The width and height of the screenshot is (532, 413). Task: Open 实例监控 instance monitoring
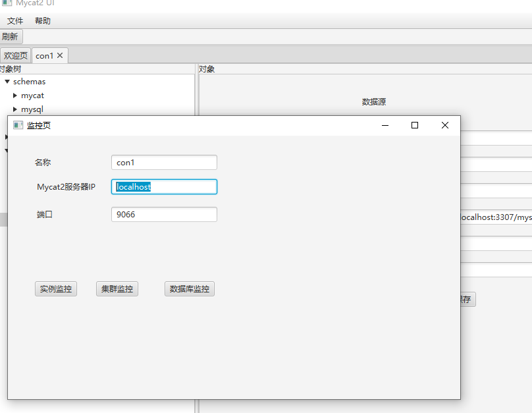[x=56, y=289]
